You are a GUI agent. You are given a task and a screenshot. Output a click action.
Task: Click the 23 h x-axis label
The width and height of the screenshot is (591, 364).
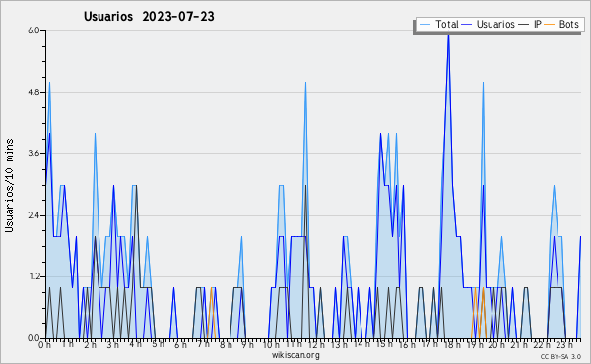[565, 344]
